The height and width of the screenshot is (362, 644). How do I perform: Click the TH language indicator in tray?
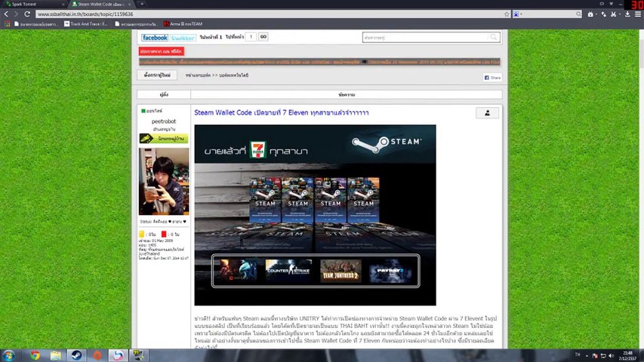click(578, 354)
